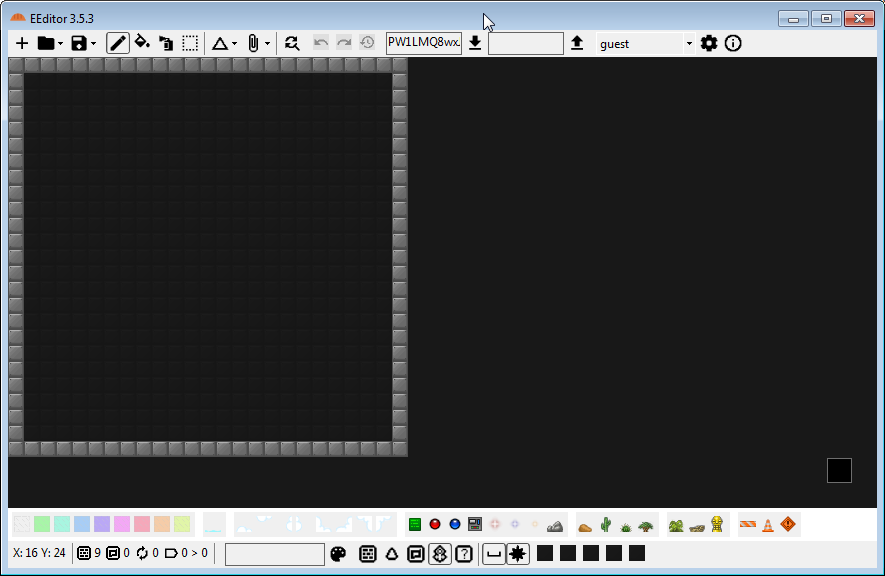Select the spray can tool

[x=166, y=43]
